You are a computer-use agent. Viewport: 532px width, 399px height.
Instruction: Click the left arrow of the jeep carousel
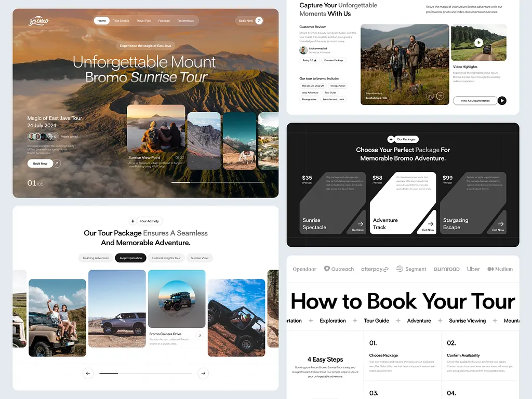(87, 373)
